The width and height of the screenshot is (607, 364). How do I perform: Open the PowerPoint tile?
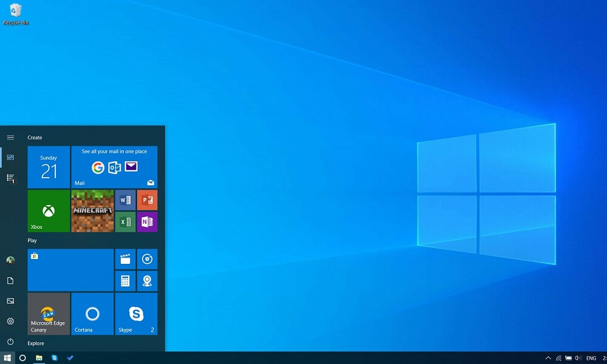pyautogui.click(x=147, y=200)
